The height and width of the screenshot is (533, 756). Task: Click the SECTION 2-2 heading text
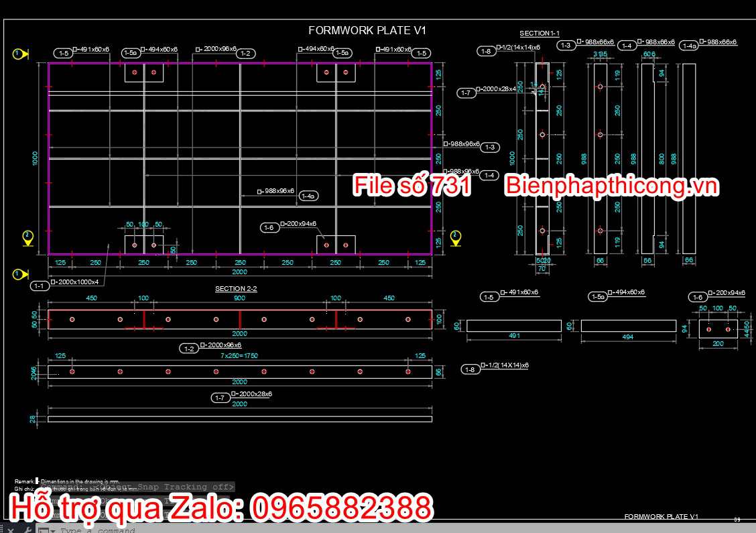tap(237, 288)
